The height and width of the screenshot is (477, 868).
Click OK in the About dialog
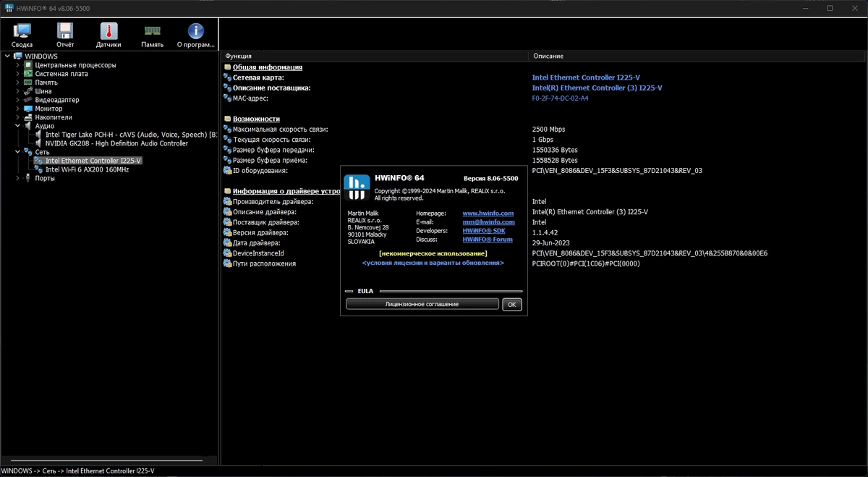[512, 305]
